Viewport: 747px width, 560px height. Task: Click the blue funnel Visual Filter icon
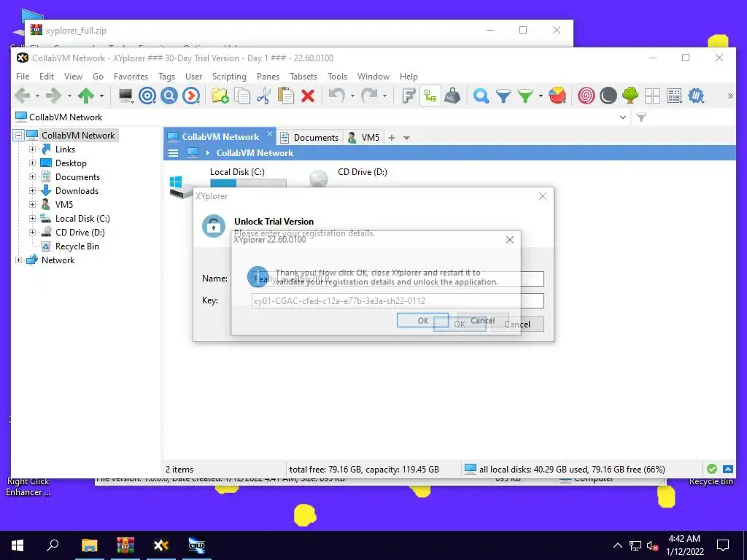point(503,96)
